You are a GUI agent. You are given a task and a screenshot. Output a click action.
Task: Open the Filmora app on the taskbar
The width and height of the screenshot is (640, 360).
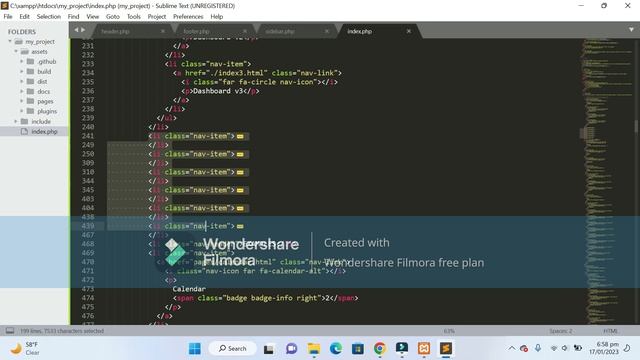click(x=402, y=348)
